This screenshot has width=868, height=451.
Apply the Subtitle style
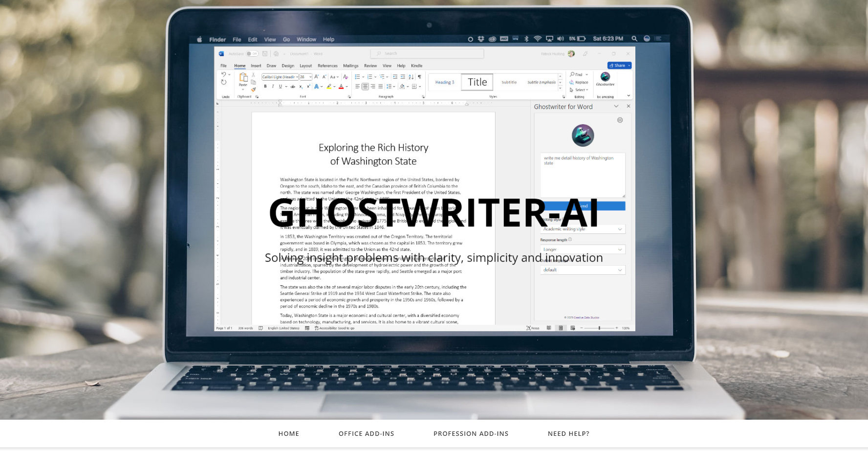tap(509, 82)
